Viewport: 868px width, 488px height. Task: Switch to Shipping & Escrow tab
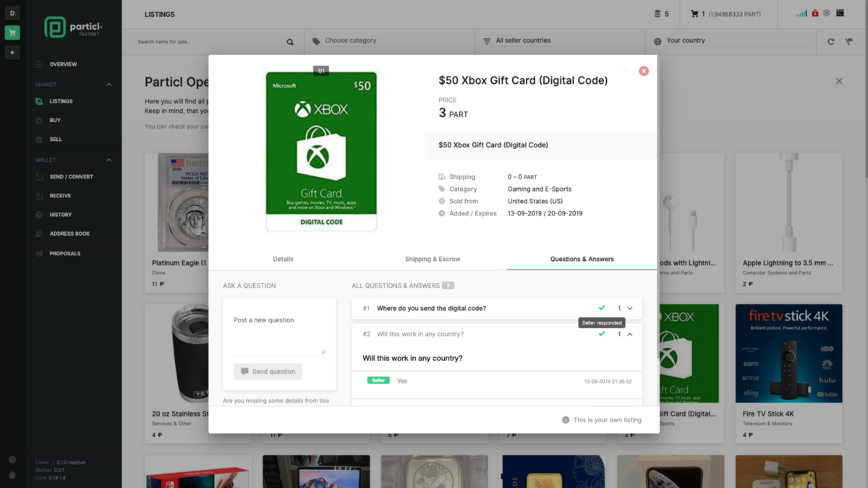(x=433, y=259)
